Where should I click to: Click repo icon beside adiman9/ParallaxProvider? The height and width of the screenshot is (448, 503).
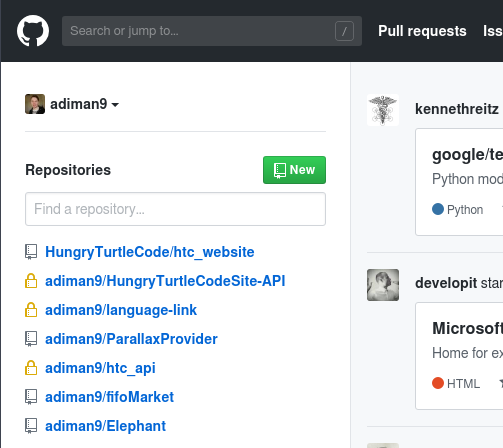click(31, 339)
